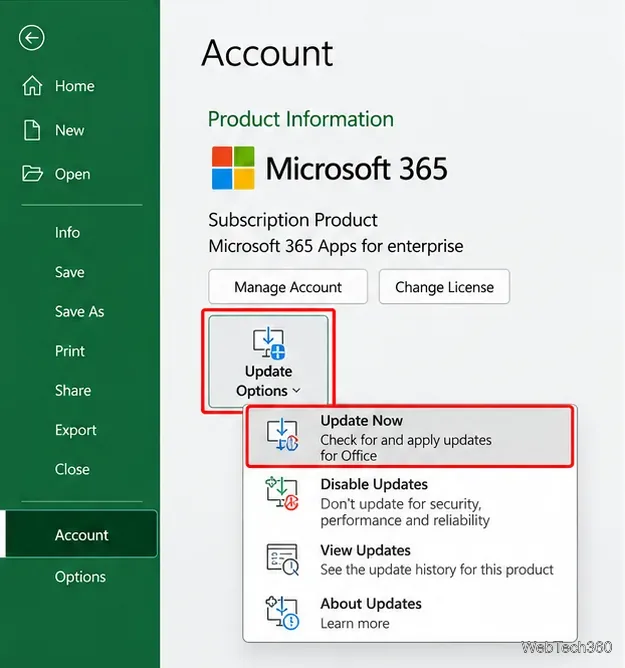Viewport: 625px width, 668px height.
Task: Select New in the backstage sidebar
Action: [69, 130]
